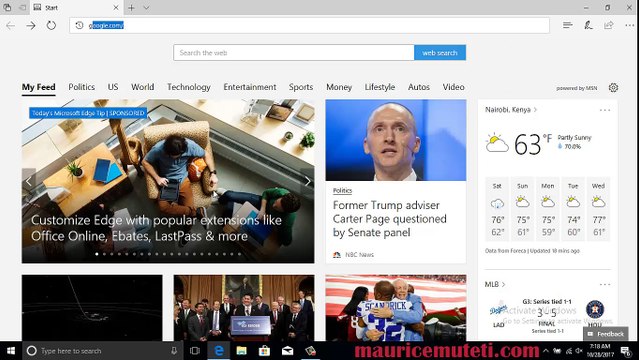The width and height of the screenshot is (639, 360).
Task: Switch to the Politics tab
Action: click(82, 87)
